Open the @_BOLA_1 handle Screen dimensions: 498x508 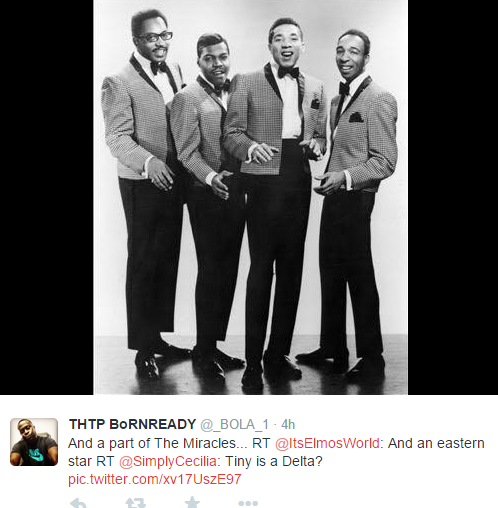point(234,425)
